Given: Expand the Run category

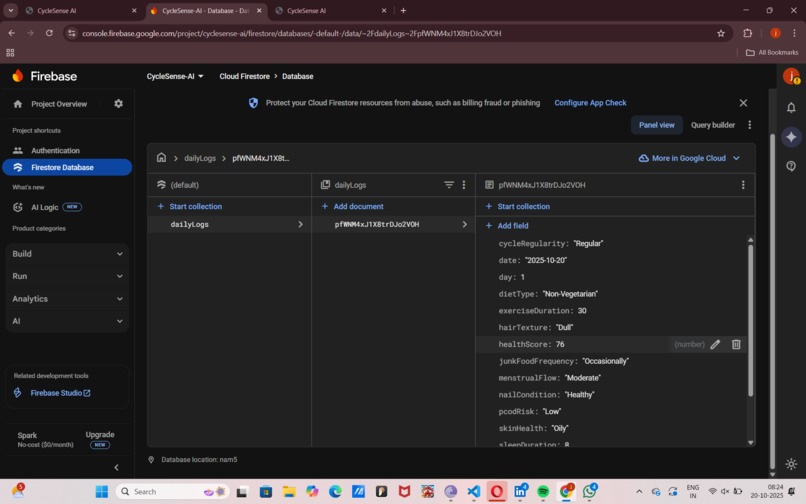Looking at the screenshot, I should [x=67, y=276].
